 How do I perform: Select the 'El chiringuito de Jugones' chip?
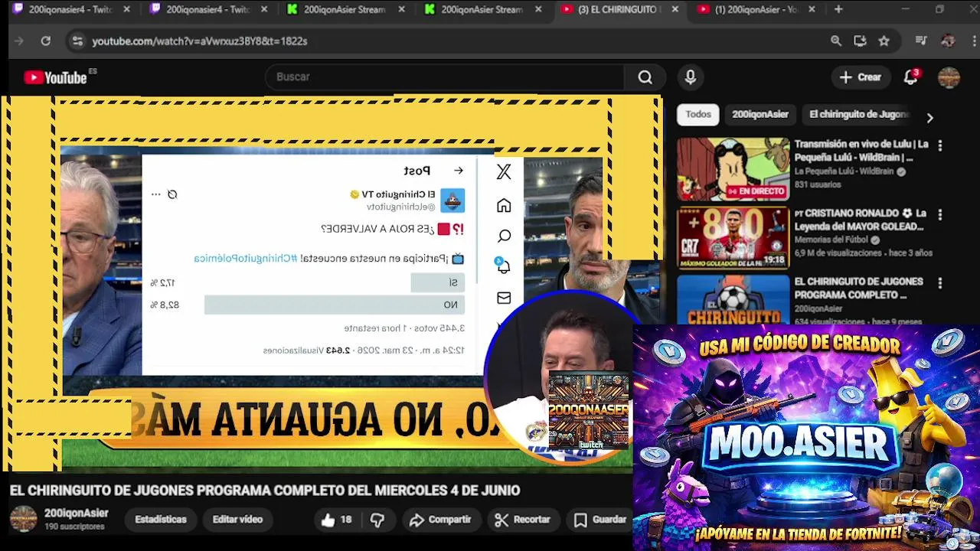point(859,114)
